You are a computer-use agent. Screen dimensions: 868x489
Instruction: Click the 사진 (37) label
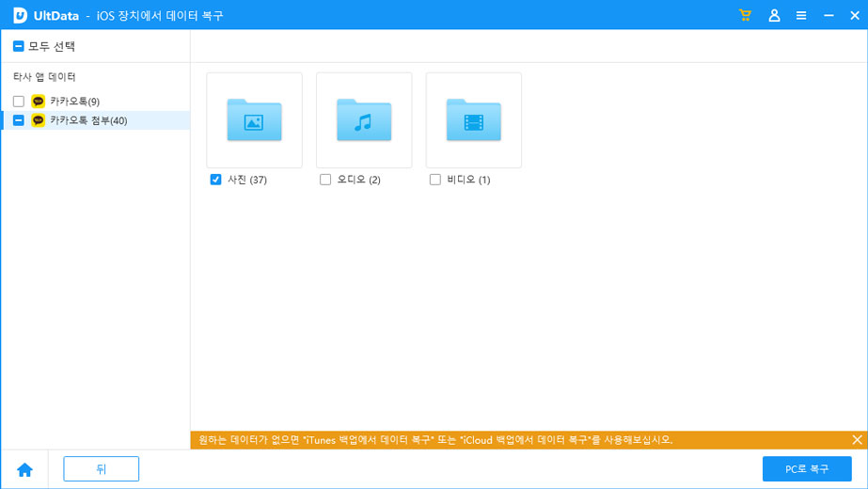[247, 180]
